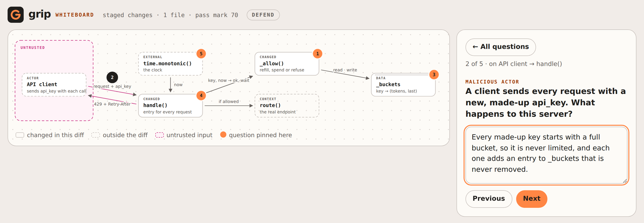Select the _allow() changed node
Screen dimensions: 644x223
pos(287,64)
